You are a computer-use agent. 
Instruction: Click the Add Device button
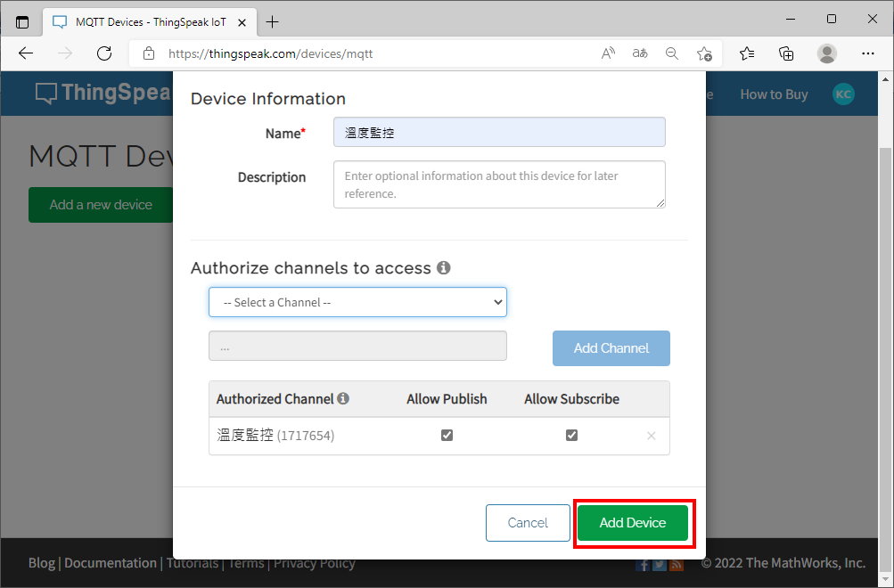632,522
